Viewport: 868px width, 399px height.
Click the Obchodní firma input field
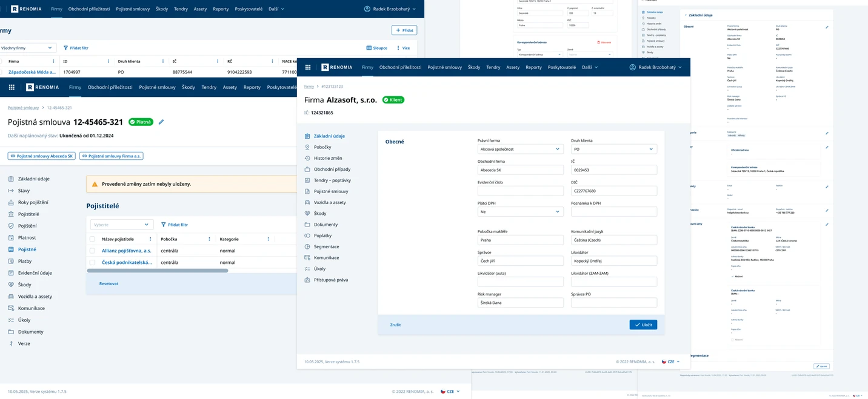pyautogui.click(x=520, y=170)
